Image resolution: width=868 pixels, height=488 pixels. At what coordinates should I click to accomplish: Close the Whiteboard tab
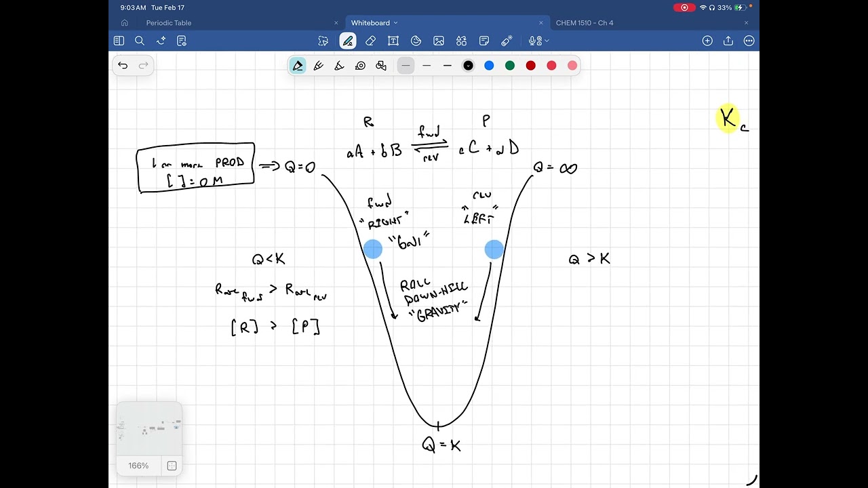pos(541,23)
